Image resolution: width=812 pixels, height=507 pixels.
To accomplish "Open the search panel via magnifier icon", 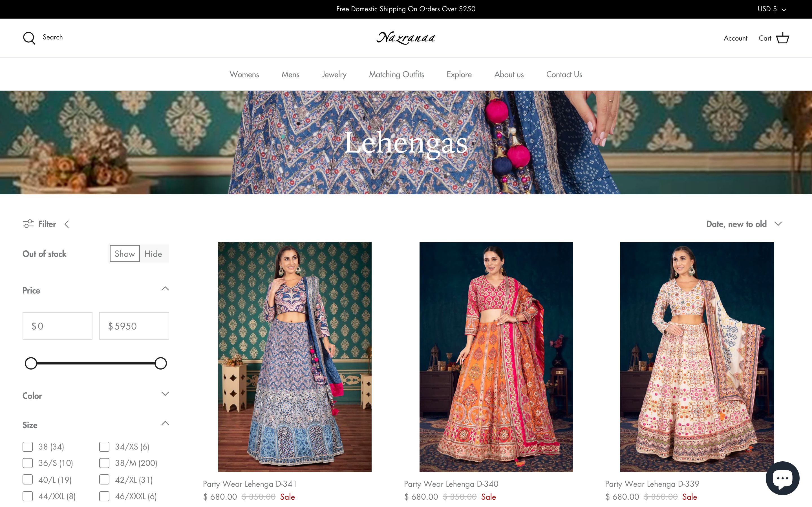I will [29, 38].
